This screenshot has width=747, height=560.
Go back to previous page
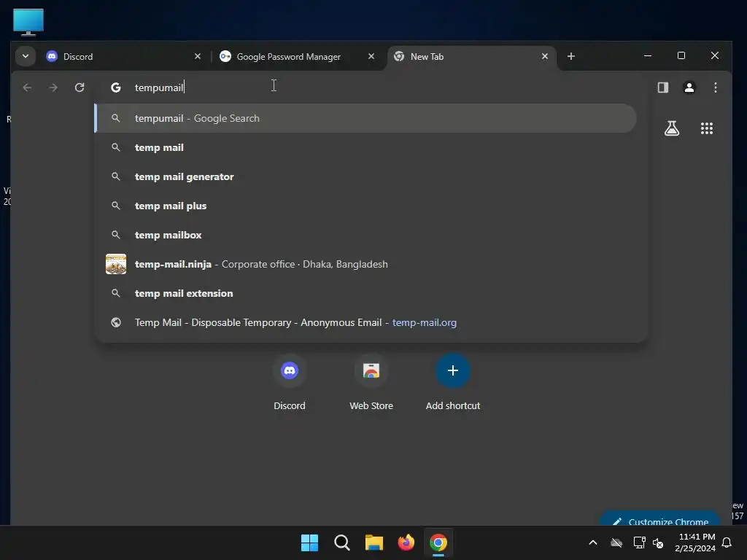[27, 87]
